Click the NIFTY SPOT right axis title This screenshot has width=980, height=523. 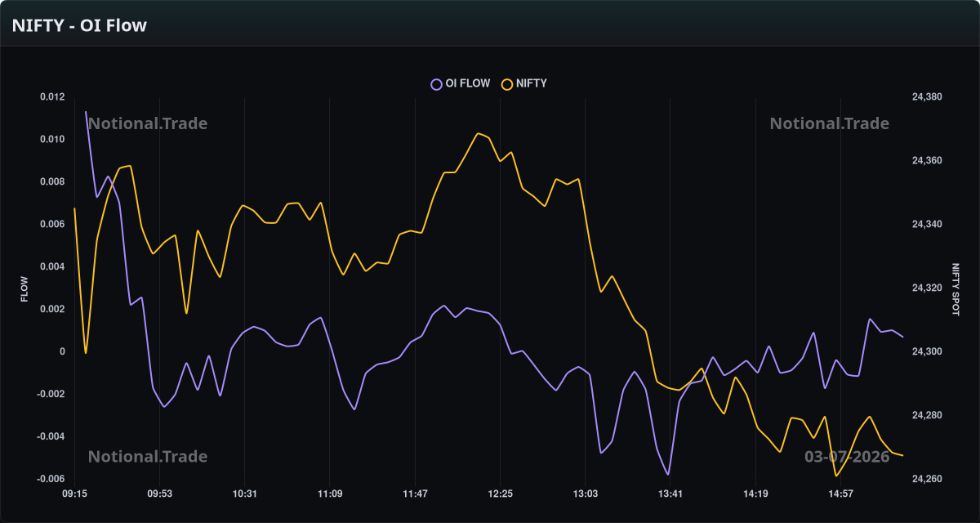point(955,289)
